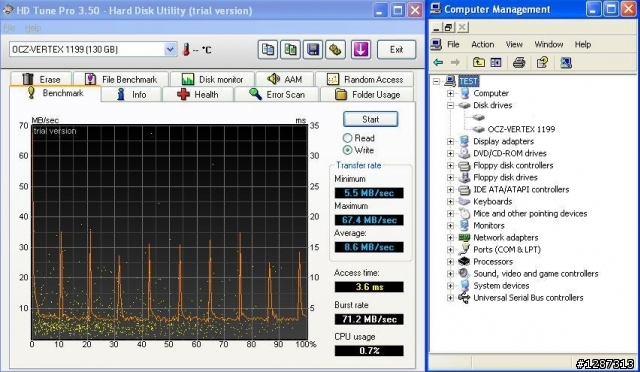Open the Random Access tab
The height and width of the screenshot is (372, 640).
coord(364,79)
